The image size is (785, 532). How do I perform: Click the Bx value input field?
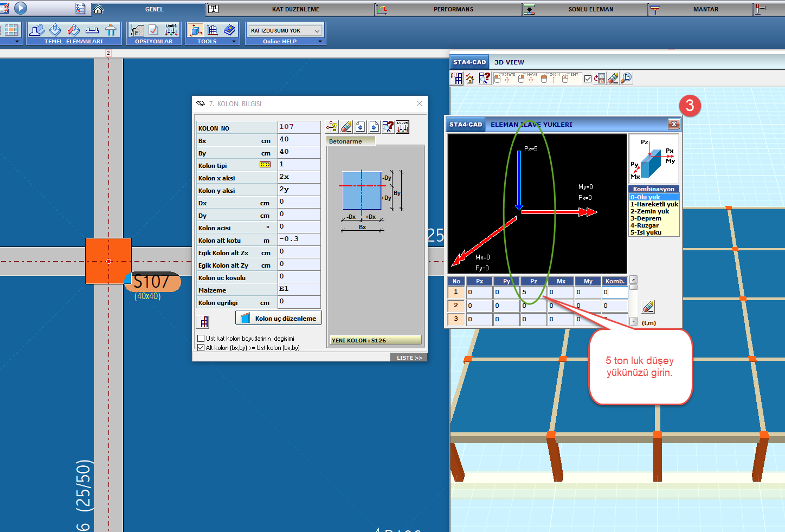(x=299, y=140)
